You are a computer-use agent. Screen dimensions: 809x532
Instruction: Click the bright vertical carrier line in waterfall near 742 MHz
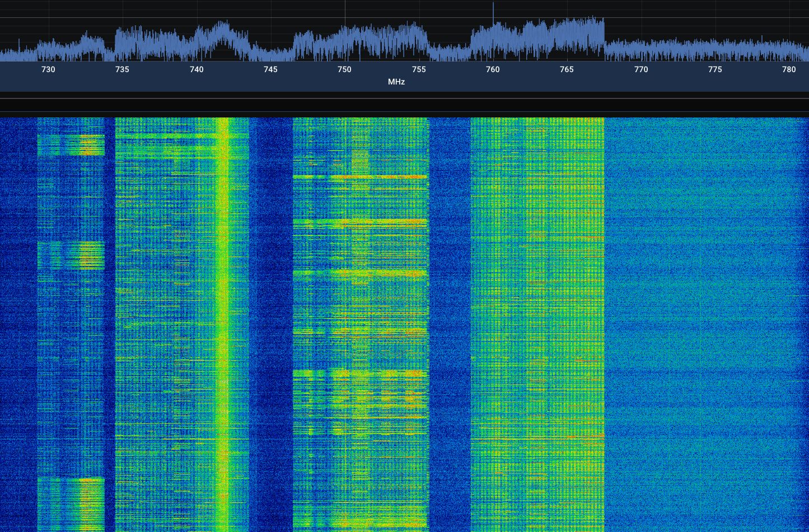click(223, 324)
